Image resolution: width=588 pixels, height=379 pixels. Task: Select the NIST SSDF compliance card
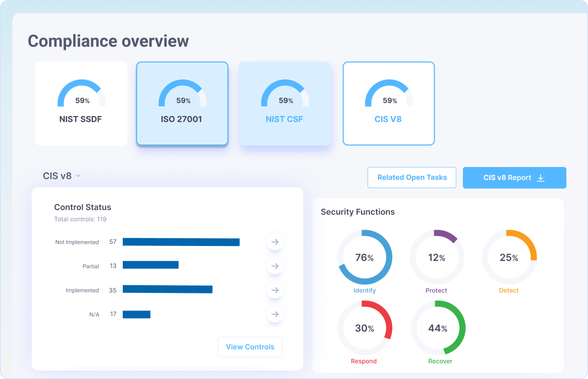(81, 104)
